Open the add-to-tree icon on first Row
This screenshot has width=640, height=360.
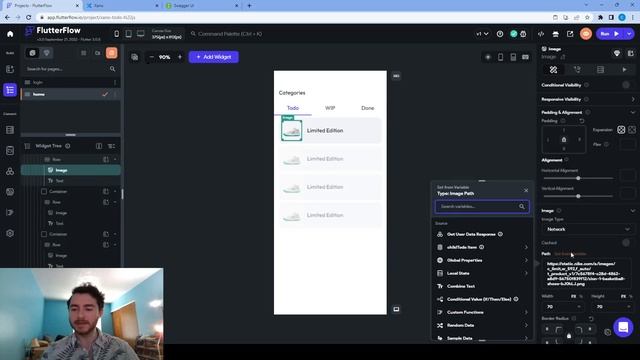click(106, 160)
